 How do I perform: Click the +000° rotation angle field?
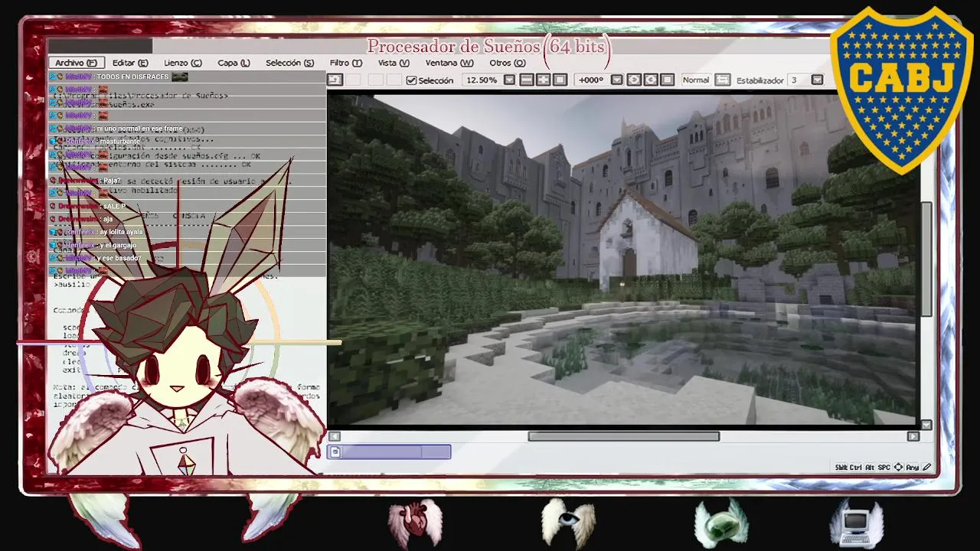click(x=591, y=80)
